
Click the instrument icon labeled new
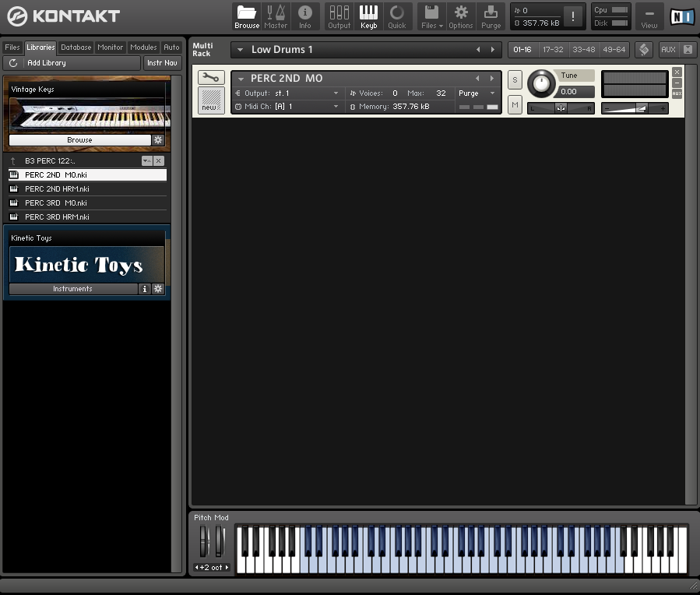tap(211, 100)
